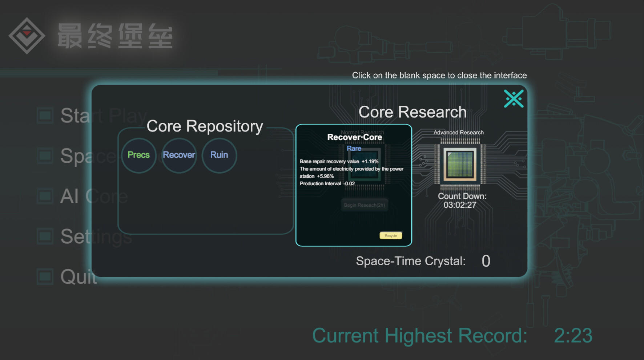Viewport: 644px width, 360px height.
Task: Click the square icon next to Quit
Action: [x=45, y=276]
